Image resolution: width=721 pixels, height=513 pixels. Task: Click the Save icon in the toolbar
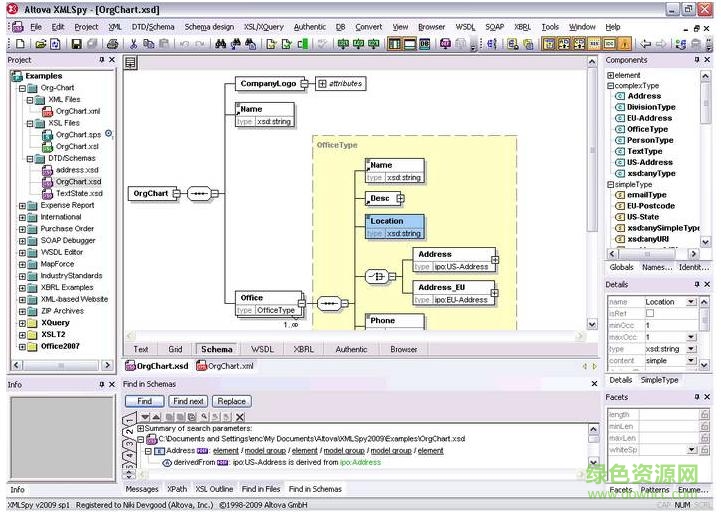point(76,44)
